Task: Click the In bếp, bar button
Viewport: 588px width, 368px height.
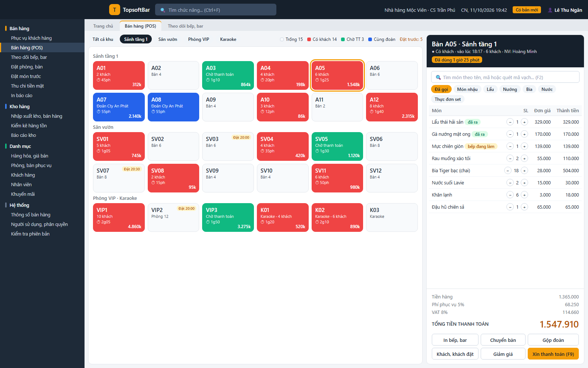Action: [455, 340]
